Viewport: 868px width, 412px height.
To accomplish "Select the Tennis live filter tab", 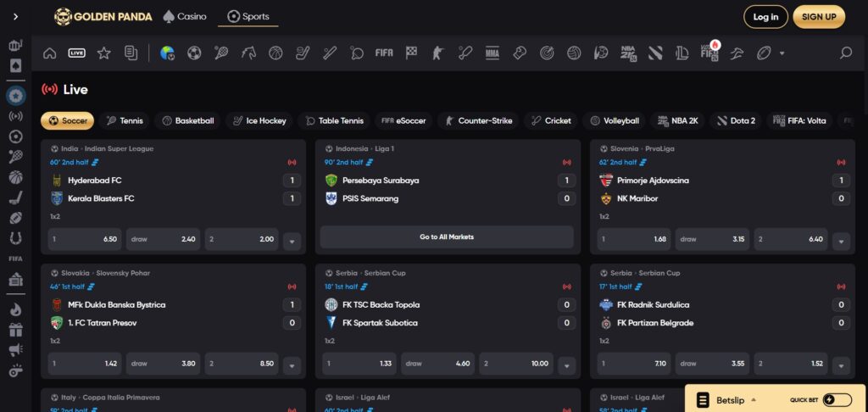I will pos(124,120).
